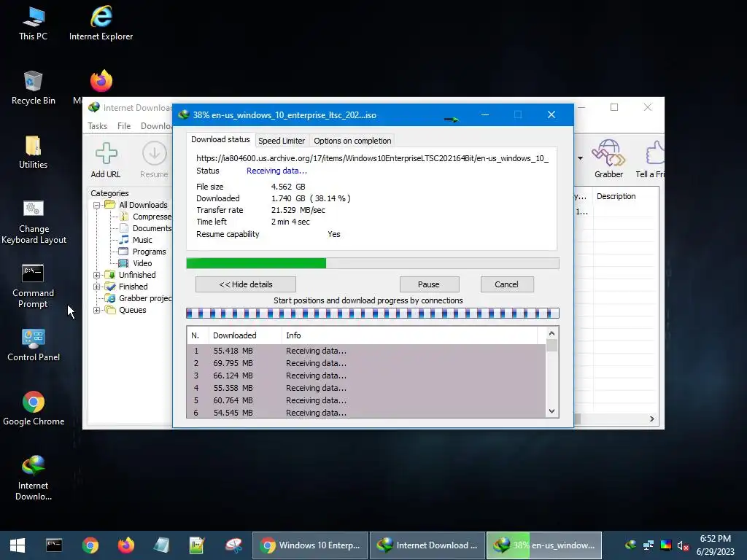
Task: Collapse the All Downloads tree node
Action: pyautogui.click(x=97, y=205)
